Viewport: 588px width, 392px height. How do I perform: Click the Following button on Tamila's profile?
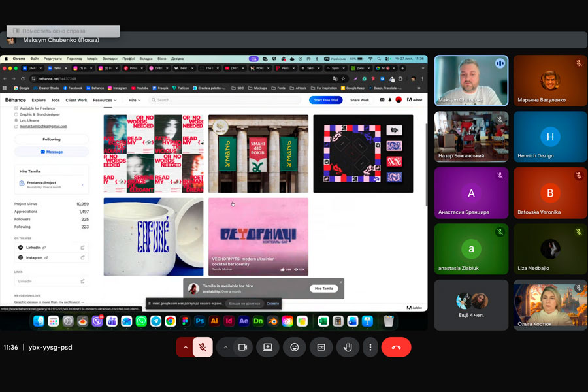point(52,139)
